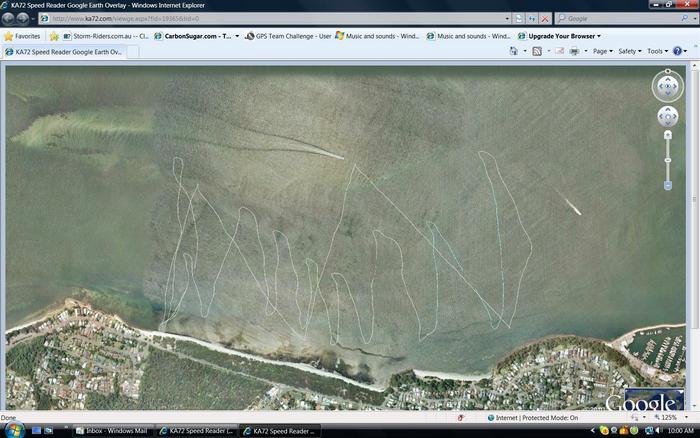Click the zoom-in button atop the zoom slider
The image size is (700, 438).
tap(668, 134)
